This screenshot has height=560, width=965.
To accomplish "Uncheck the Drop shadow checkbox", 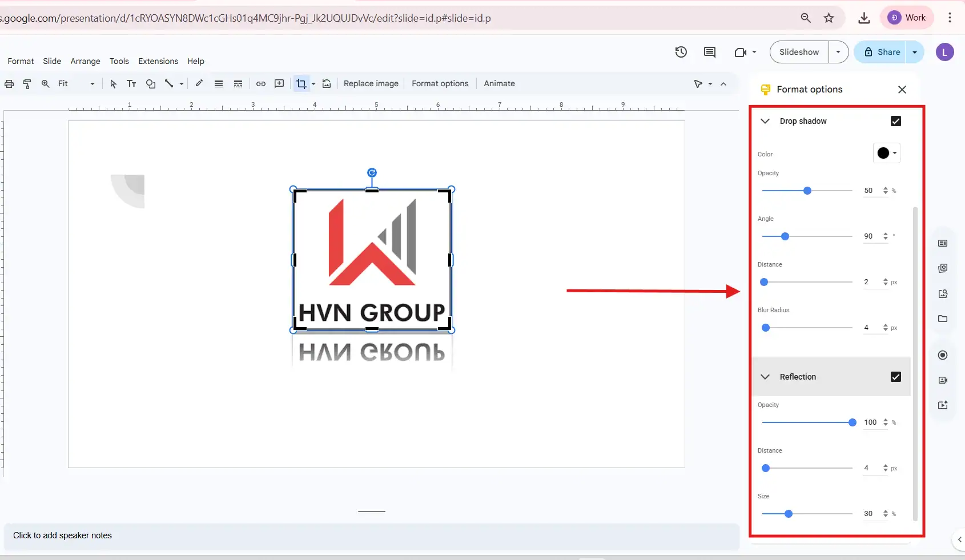I will pyautogui.click(x=896, y=121).
